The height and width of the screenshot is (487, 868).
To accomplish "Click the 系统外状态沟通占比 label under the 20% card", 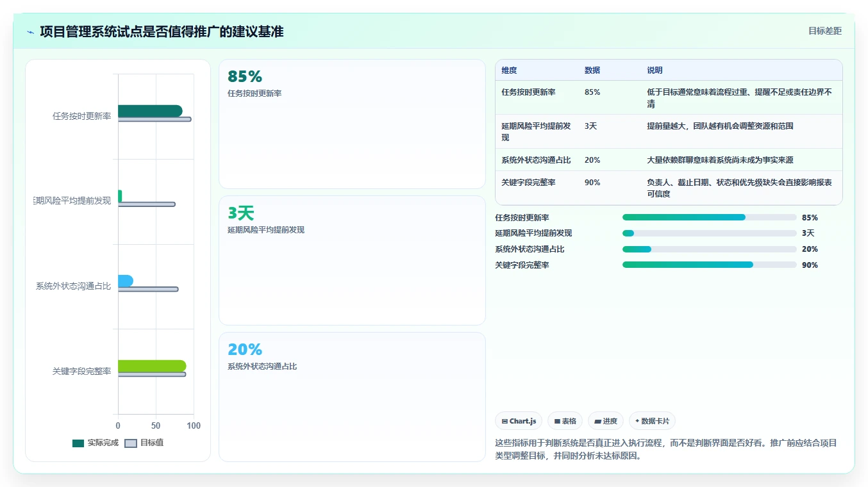I will [262, 367].
